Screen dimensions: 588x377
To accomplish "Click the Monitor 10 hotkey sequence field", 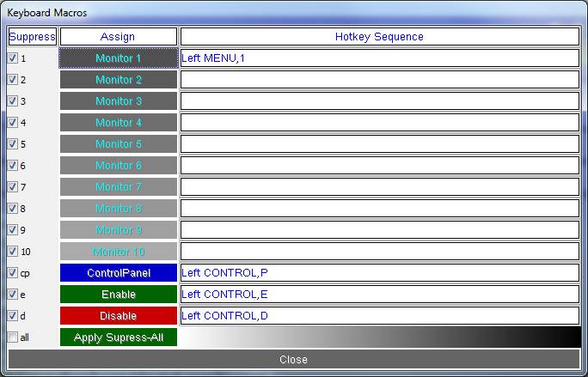I will 380,251.
